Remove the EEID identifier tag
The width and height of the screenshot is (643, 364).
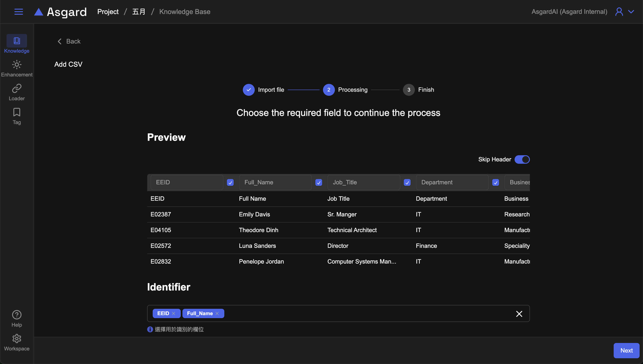[x=174, y=313]
